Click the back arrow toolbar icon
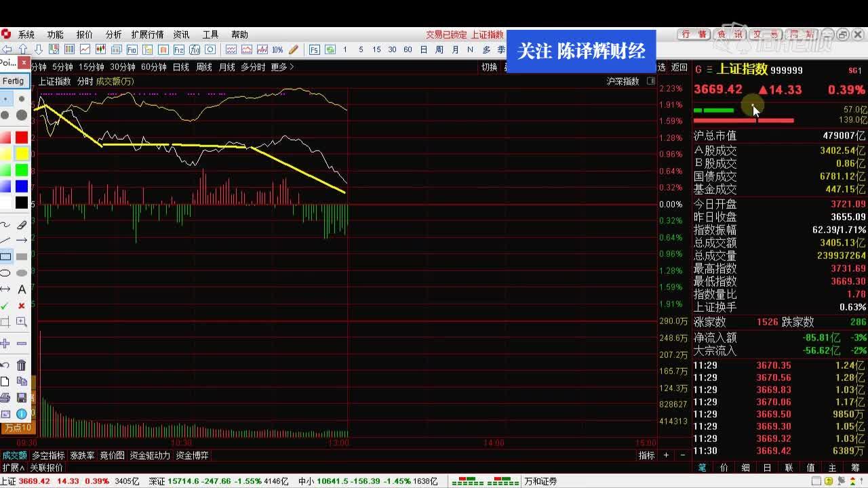Screen dimensions: 868x488 7,49
